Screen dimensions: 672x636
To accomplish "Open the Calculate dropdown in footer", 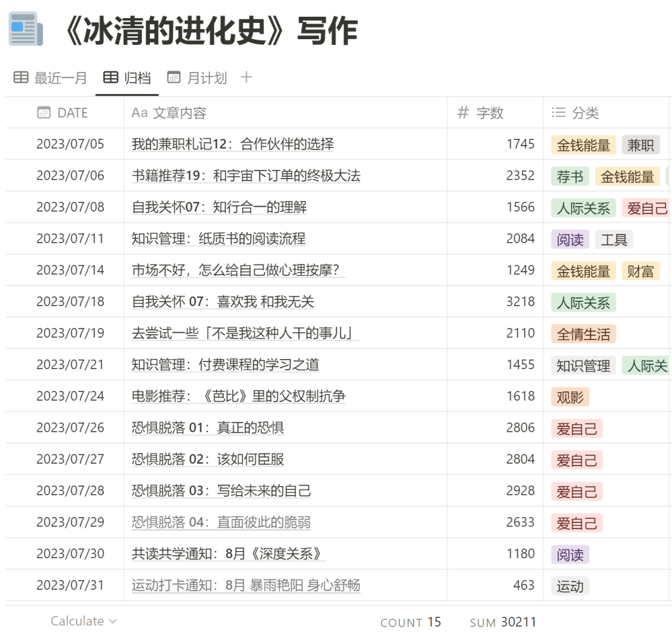I will 83,621.
